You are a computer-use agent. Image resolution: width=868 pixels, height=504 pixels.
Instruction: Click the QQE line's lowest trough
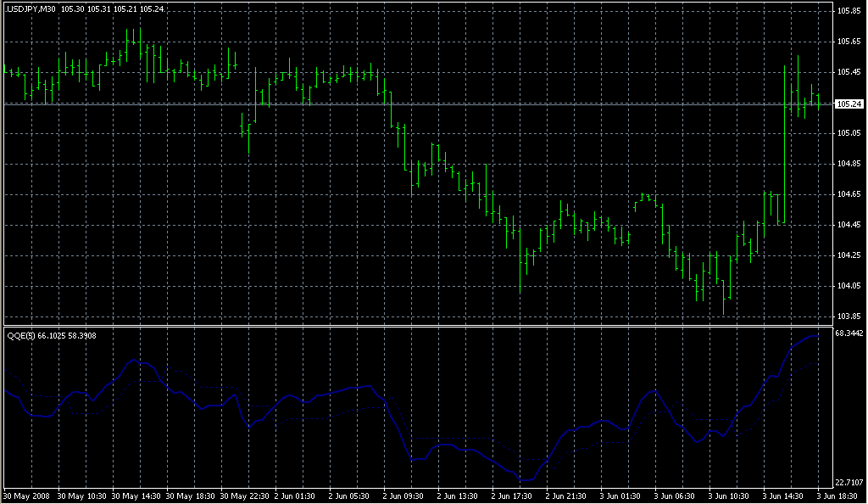(x=526, y=480)
